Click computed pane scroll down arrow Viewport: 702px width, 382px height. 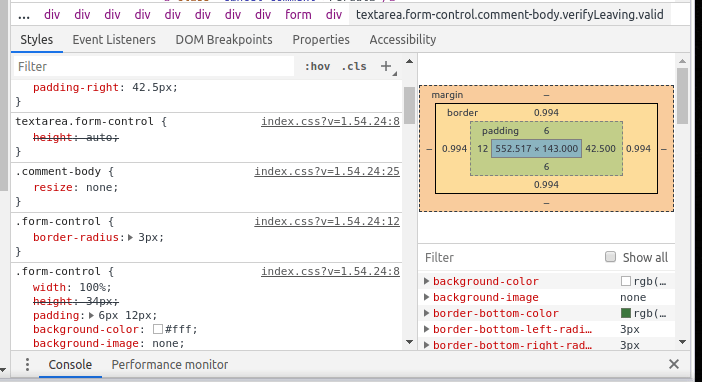point(682,342)
